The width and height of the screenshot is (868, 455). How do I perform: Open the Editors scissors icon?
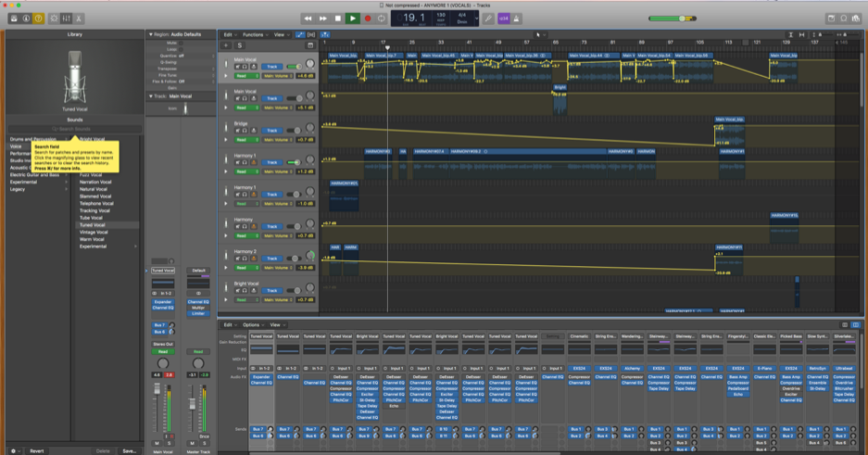80,19
